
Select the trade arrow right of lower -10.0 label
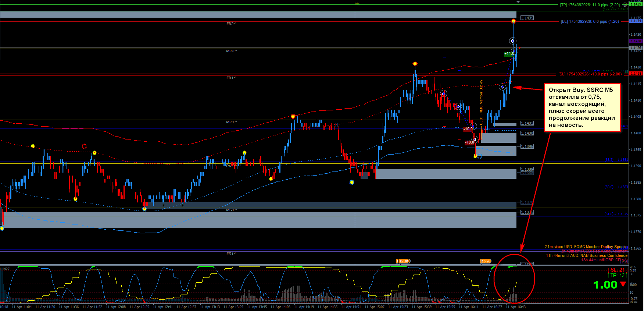click(475, 139)
